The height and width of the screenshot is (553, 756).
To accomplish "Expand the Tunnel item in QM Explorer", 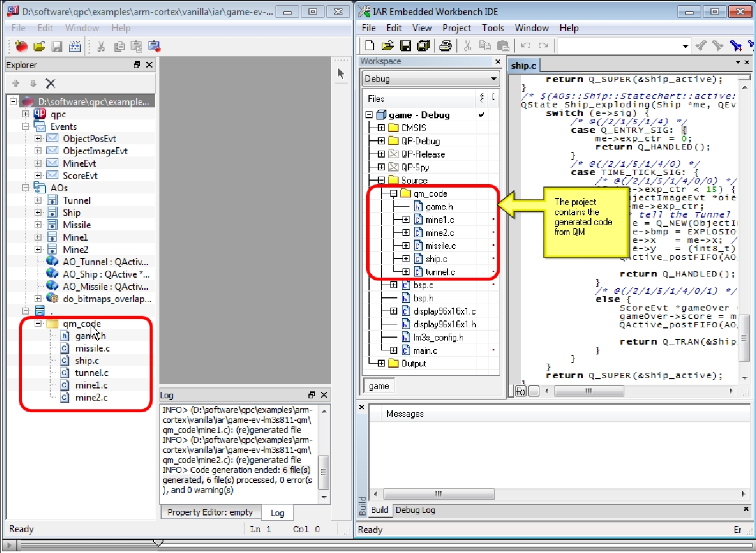I will click(38, 200).
